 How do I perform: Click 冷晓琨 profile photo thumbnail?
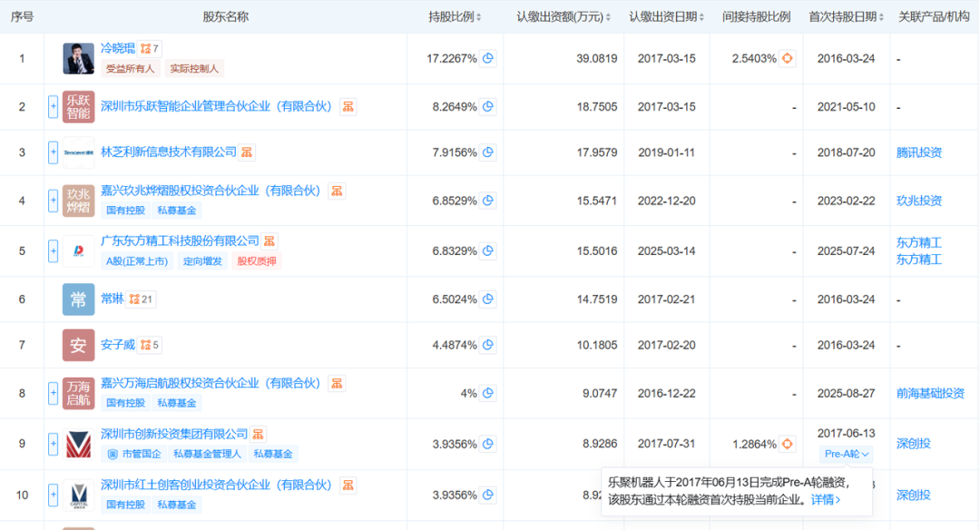point(78,59)
